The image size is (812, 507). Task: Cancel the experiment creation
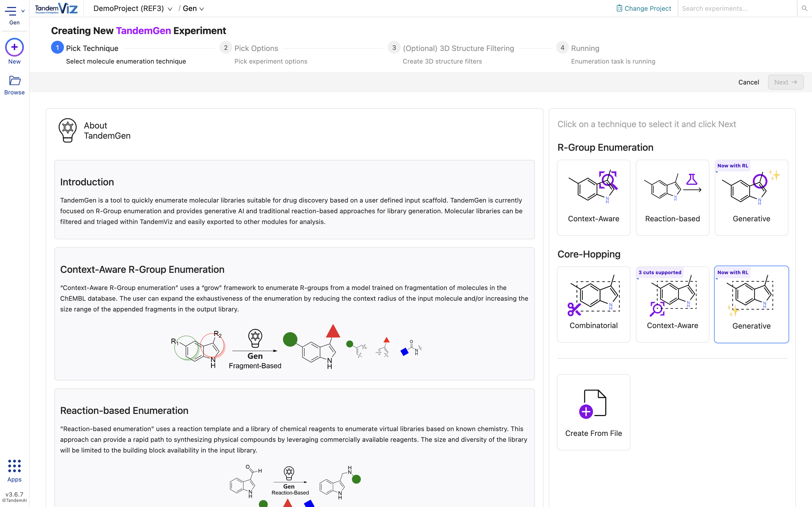click(748, 82)
